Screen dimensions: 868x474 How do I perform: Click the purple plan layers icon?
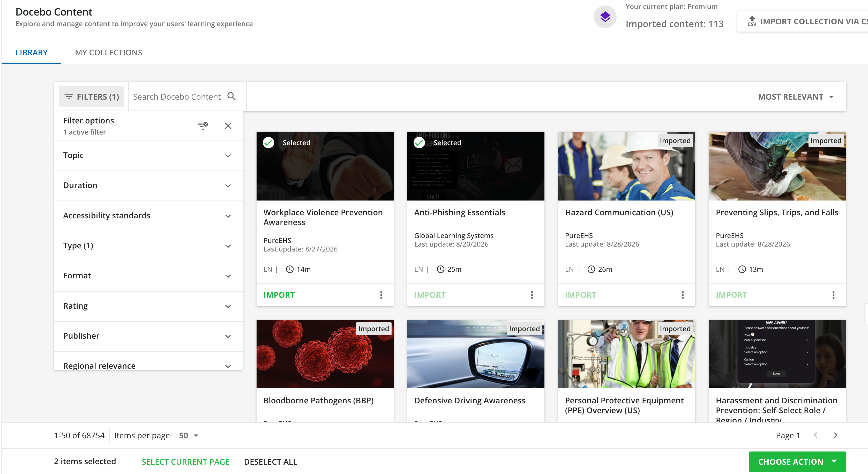(605, 17)
